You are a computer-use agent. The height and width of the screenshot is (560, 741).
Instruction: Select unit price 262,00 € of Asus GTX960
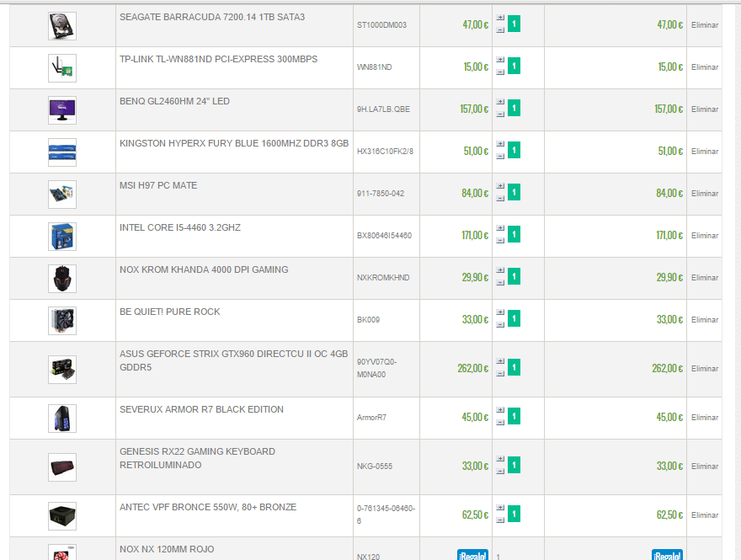pyautogui.click(x=473, y=368)
